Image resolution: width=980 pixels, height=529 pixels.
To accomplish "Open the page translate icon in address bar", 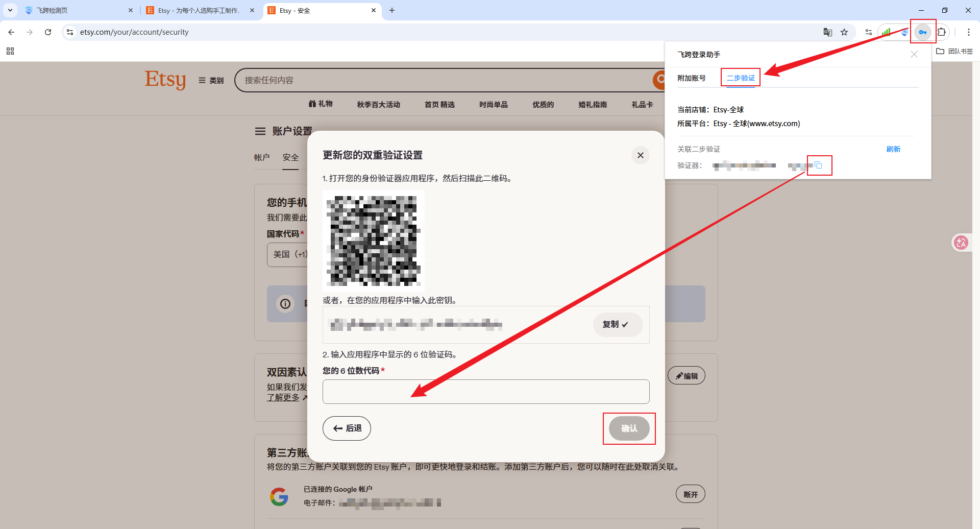I will pyautogui.click(x=828, y=32).
